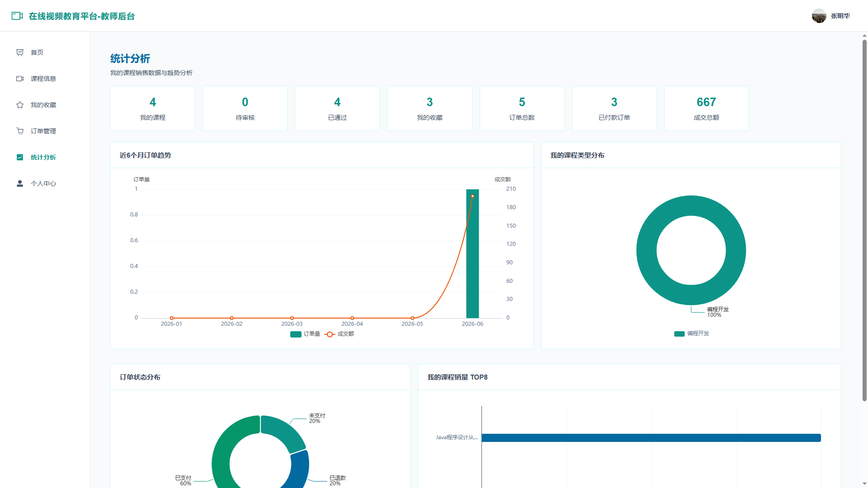
Task: Click the 统计分析 chart icon
Action: 20,157
